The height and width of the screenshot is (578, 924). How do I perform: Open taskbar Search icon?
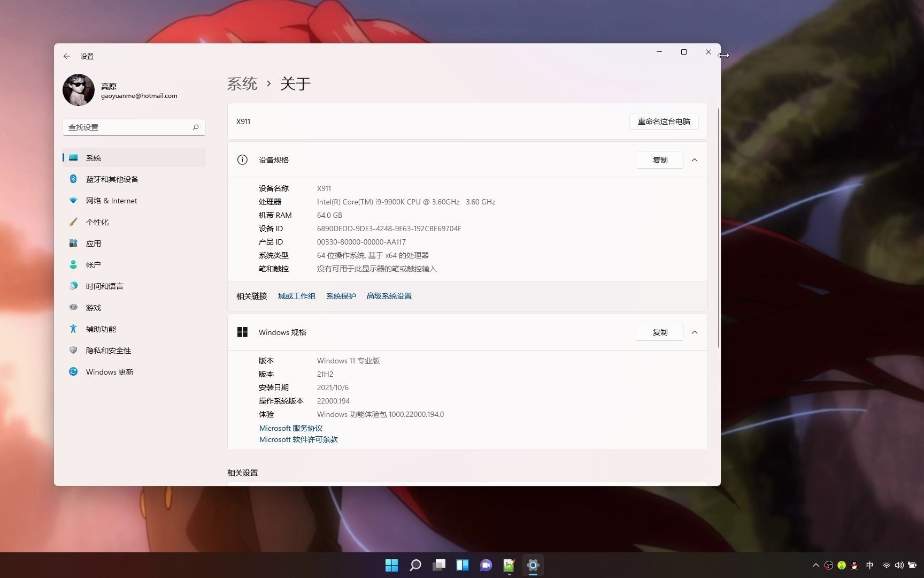coord(415,565)
